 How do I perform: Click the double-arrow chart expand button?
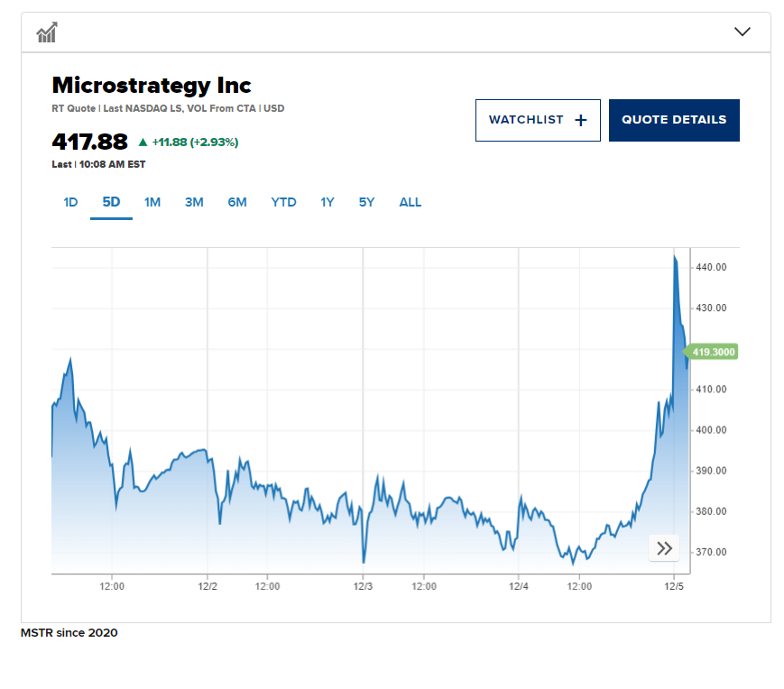664,548
